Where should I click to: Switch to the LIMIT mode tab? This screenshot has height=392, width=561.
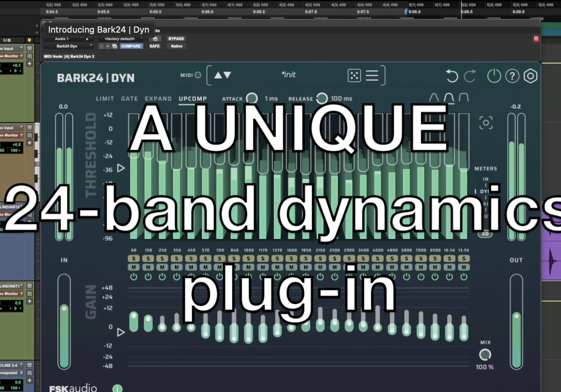(105, 99)
